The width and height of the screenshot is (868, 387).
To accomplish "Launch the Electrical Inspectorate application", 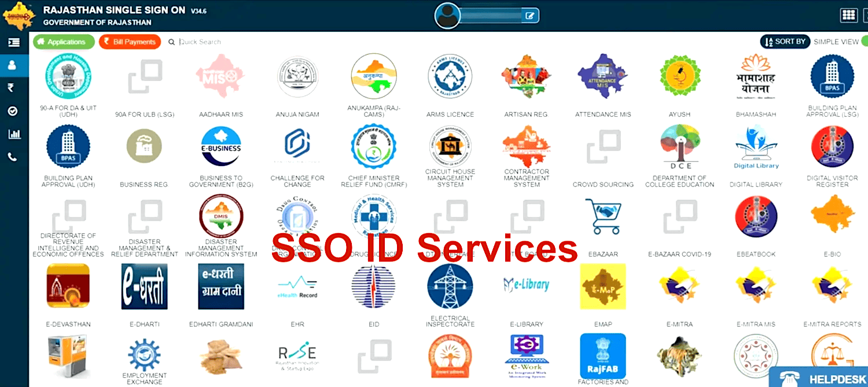I will click(x=450, y=286).
